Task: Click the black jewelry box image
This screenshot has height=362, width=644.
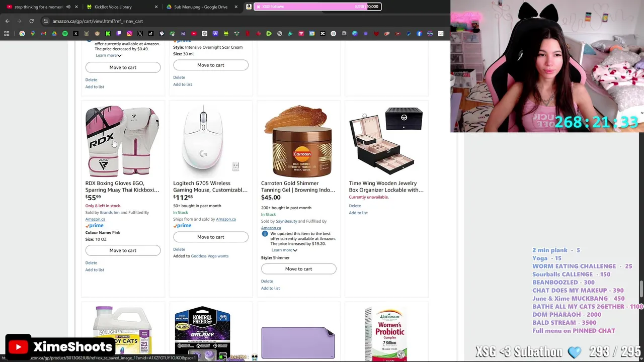Action: (x=386, y=141)
